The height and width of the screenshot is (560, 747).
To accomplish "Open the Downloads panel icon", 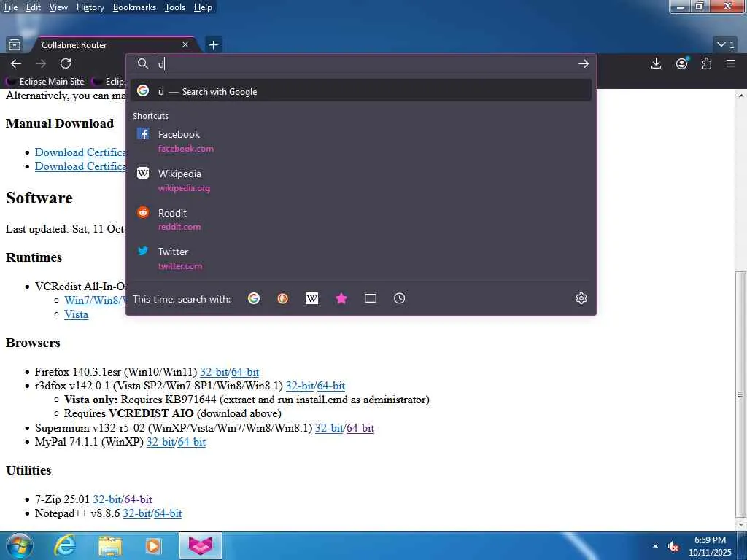I will (x=656, y=63).
